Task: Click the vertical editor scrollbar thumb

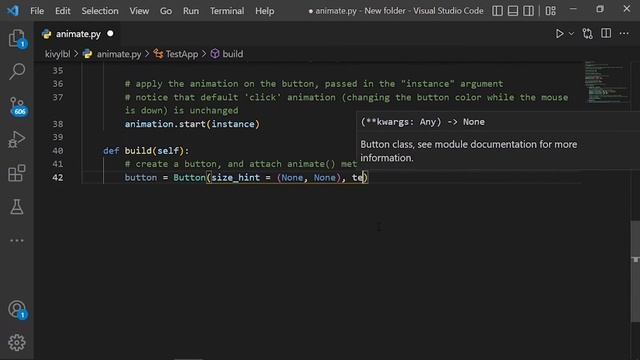Action: [x=635, y=271]
